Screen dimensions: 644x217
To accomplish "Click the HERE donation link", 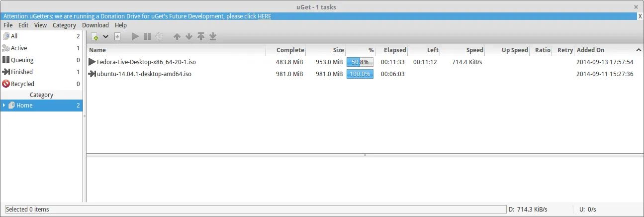I will coord(264,16).
